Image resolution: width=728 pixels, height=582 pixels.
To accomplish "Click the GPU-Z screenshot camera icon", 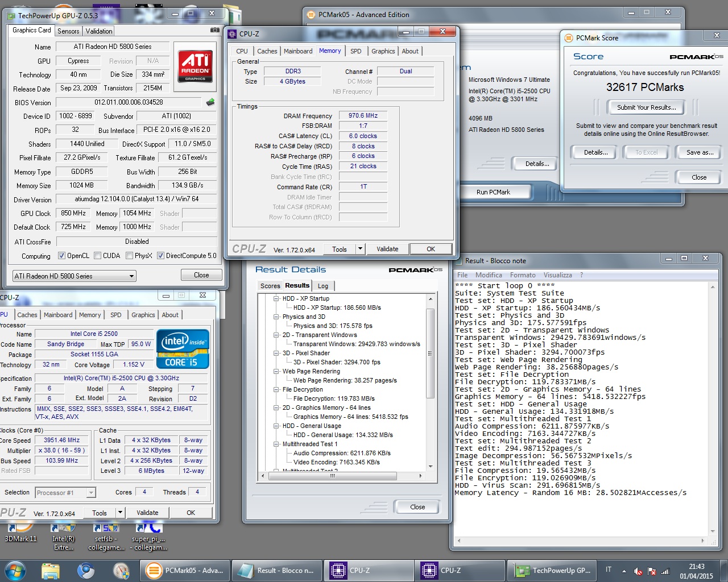I will point(214,30).
